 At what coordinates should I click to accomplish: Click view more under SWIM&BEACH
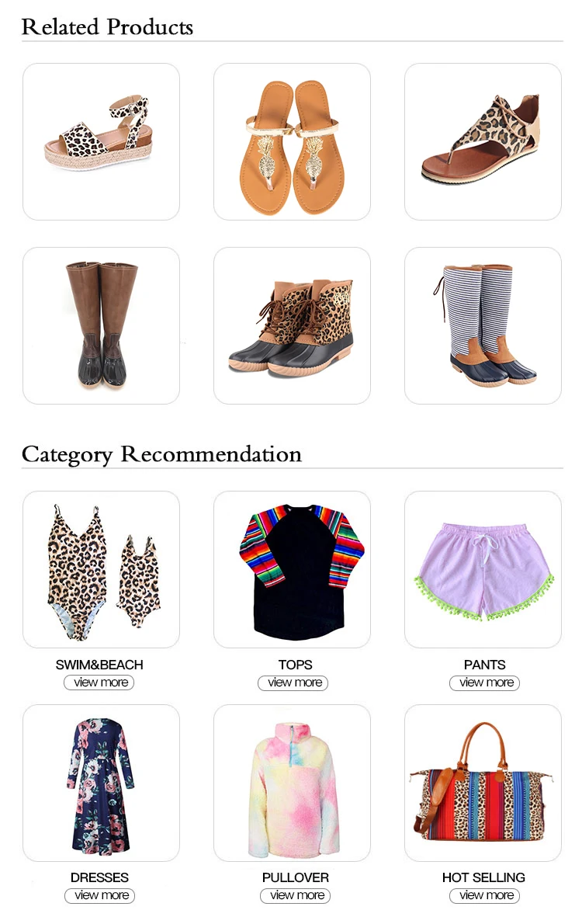99,683
